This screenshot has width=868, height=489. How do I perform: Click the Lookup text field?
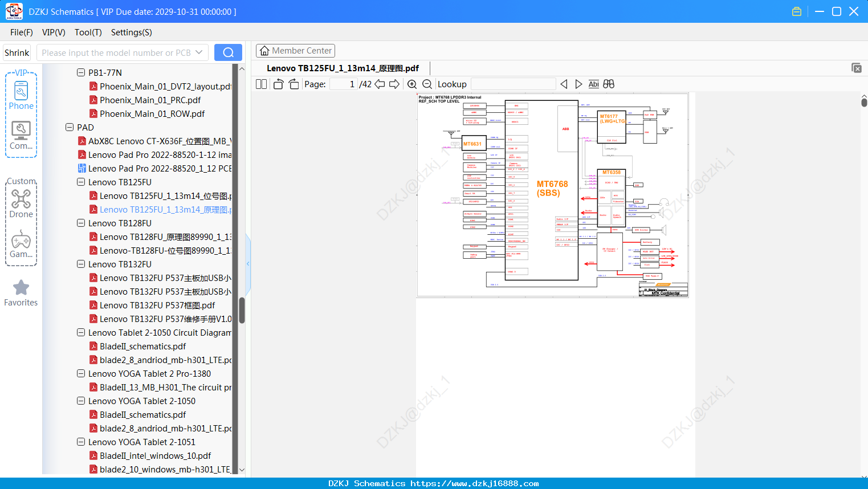[514, 84]
